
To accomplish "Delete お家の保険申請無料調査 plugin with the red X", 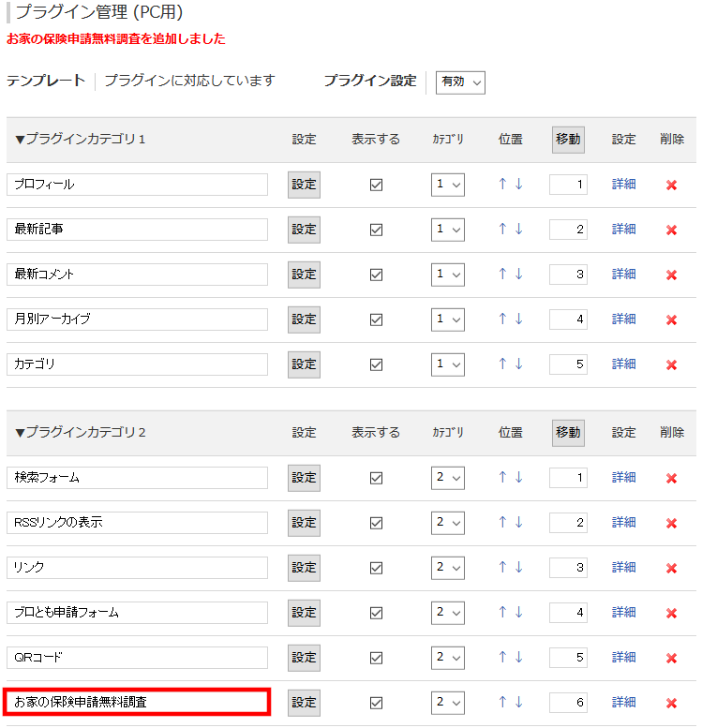I will coord(671,704).
